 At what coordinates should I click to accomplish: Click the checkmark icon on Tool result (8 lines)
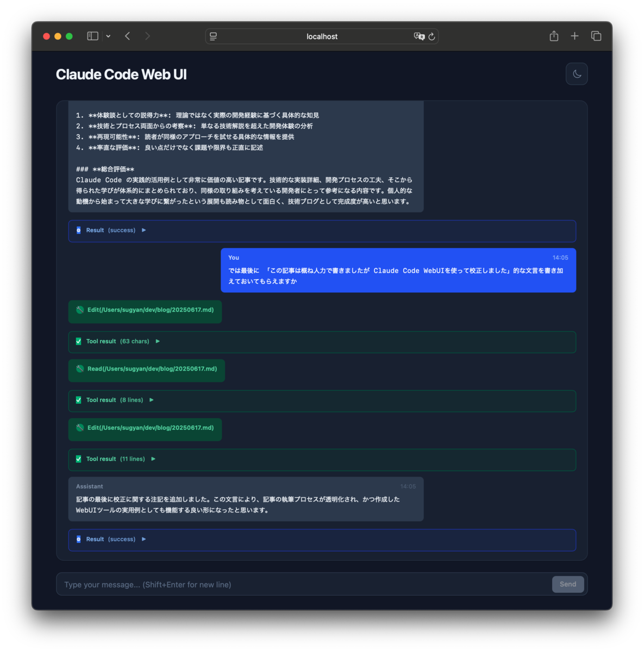tap(79, 400)
